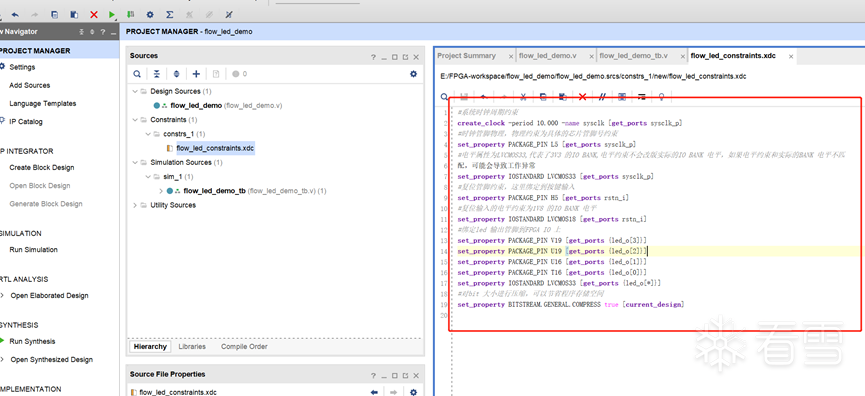Collapse the Simulation Sources node
Viewport: 865px width, 396px height.
[135, 162]
